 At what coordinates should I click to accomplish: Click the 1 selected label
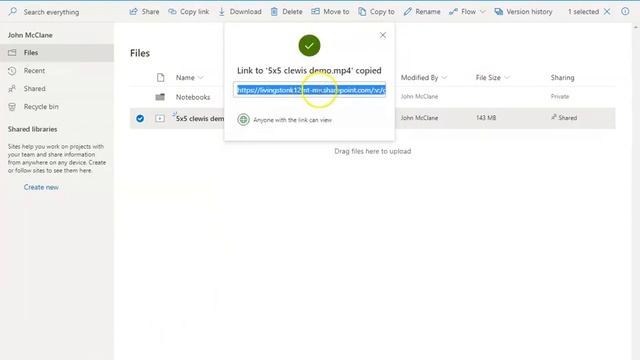click(583, 11)
